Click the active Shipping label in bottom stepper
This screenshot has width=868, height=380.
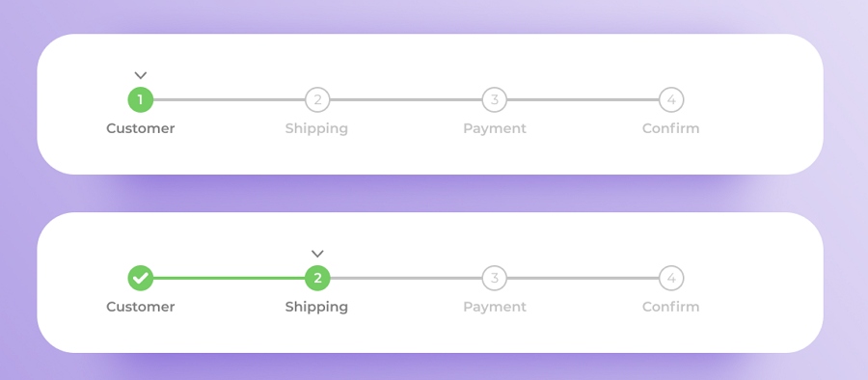(316, 308)
